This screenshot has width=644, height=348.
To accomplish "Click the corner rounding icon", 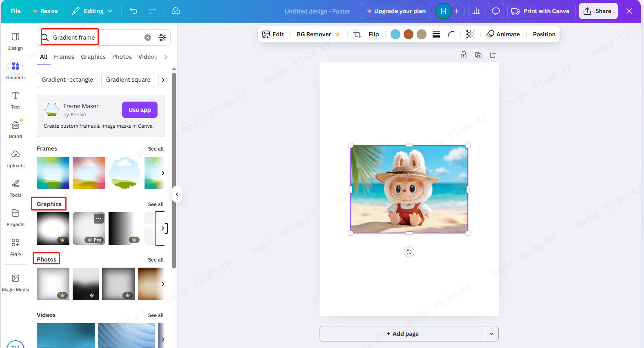I will tap(451, 34).
